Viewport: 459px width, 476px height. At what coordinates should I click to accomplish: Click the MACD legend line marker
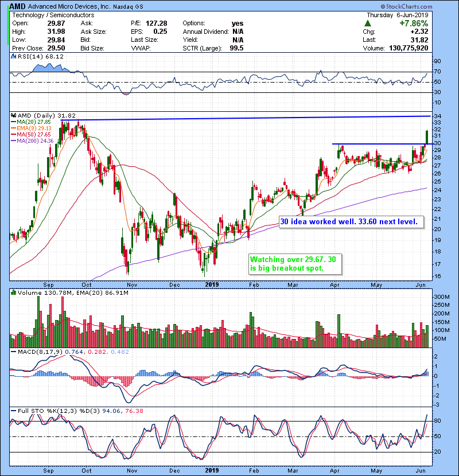pyautogui.click(x=13, y=352)
